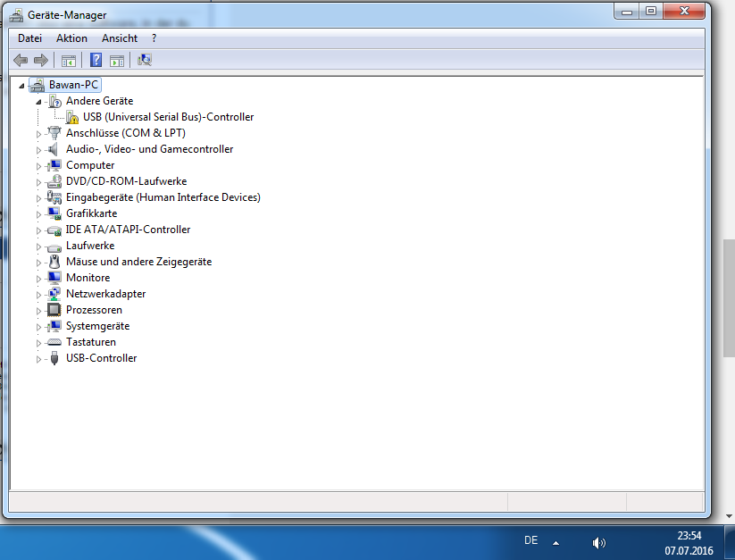Open the ? help menu
Screen dimensions: 735x560
tap(155, 38)
